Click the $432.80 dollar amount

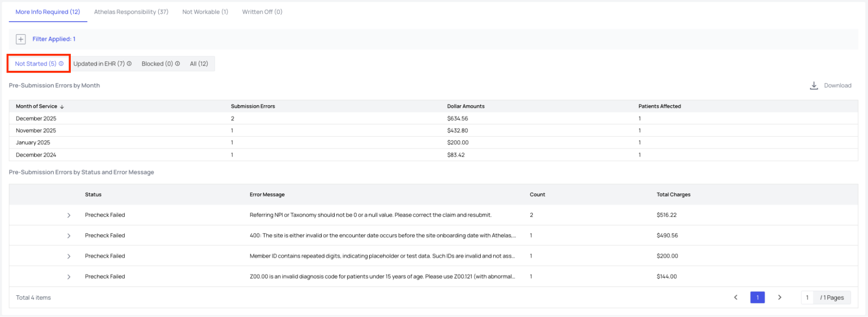coord(458,130)
